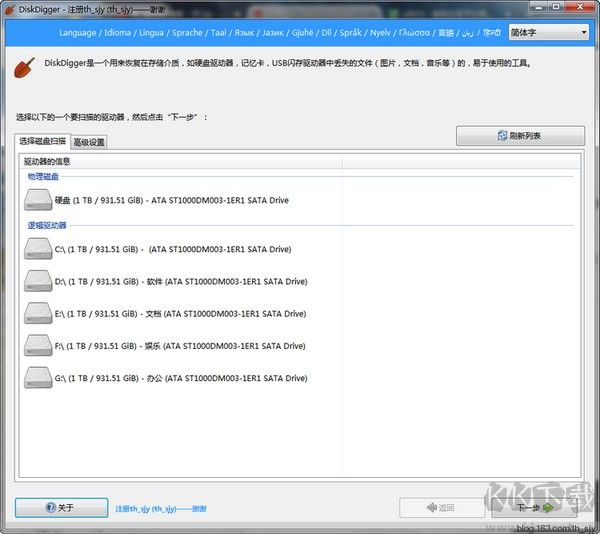Click the DiskDigger shovel logo
The width and height of the screenshot is (600, 534).
[24, 68]
